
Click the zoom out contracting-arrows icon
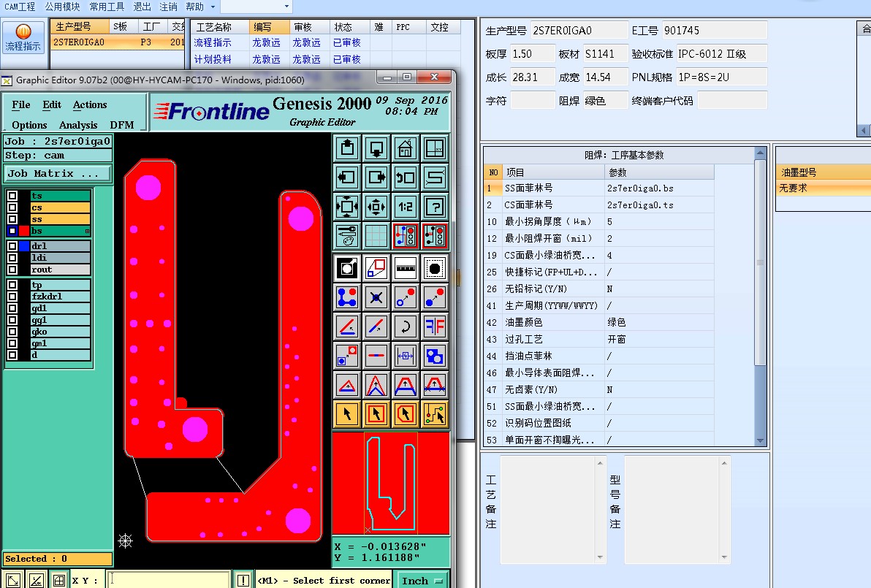376,207
